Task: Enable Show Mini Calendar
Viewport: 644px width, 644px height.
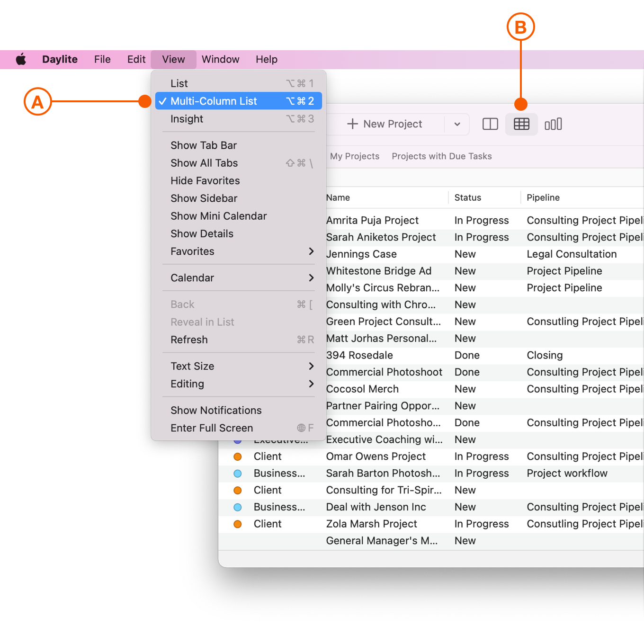Action: click(219, 216)
